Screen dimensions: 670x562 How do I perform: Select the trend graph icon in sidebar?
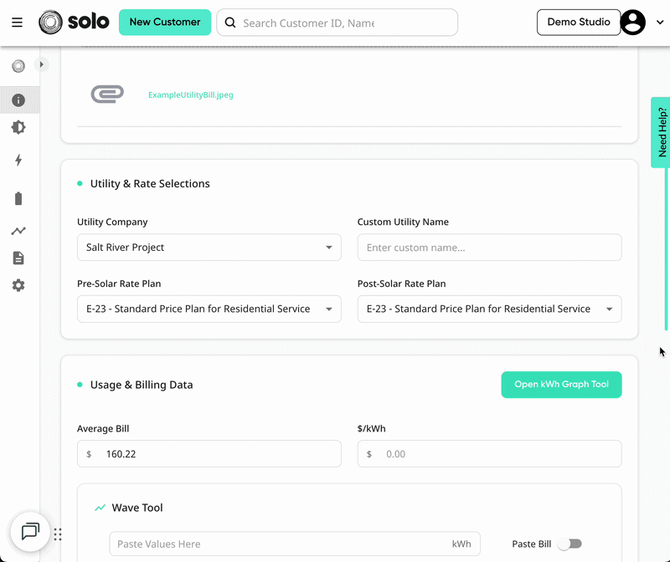point(18,231)
